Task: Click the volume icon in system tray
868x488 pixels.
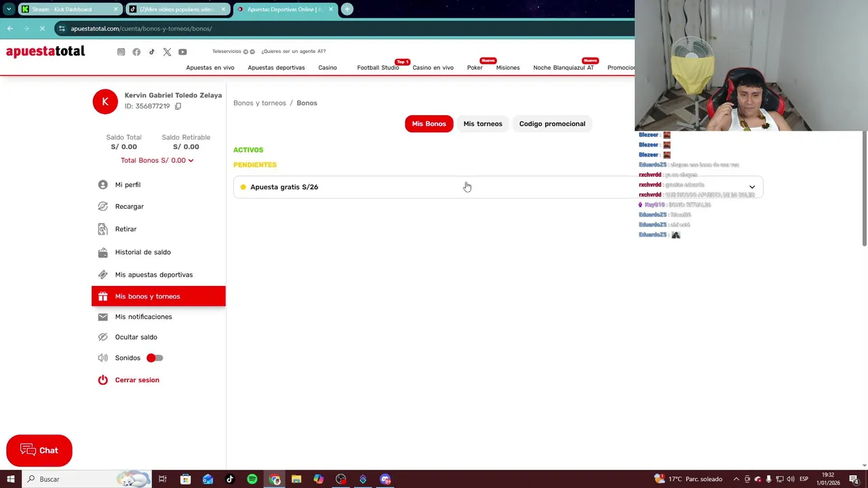Action: click(790, 479)
